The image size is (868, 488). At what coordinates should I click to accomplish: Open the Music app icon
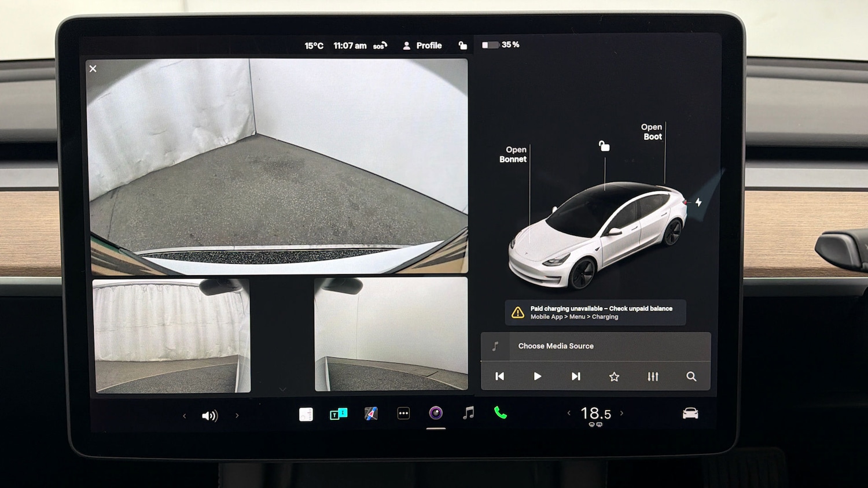coord(468,413)
